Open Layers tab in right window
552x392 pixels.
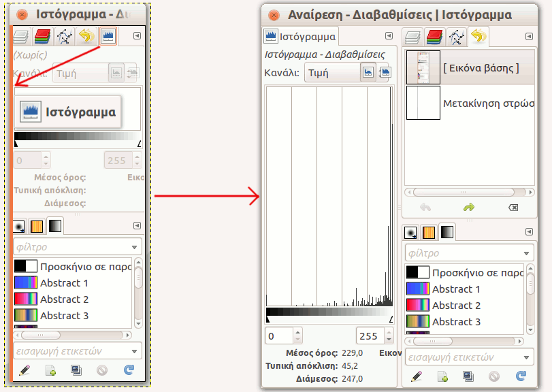tap(415, 37)
